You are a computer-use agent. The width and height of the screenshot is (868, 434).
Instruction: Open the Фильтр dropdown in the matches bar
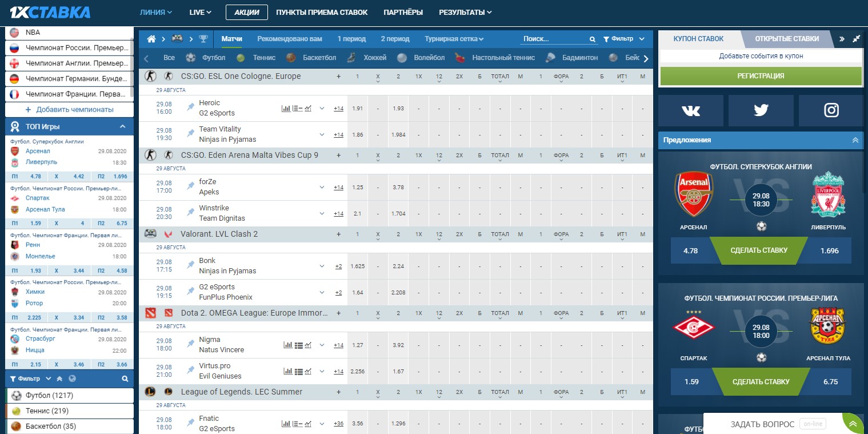tap(624, 39)
